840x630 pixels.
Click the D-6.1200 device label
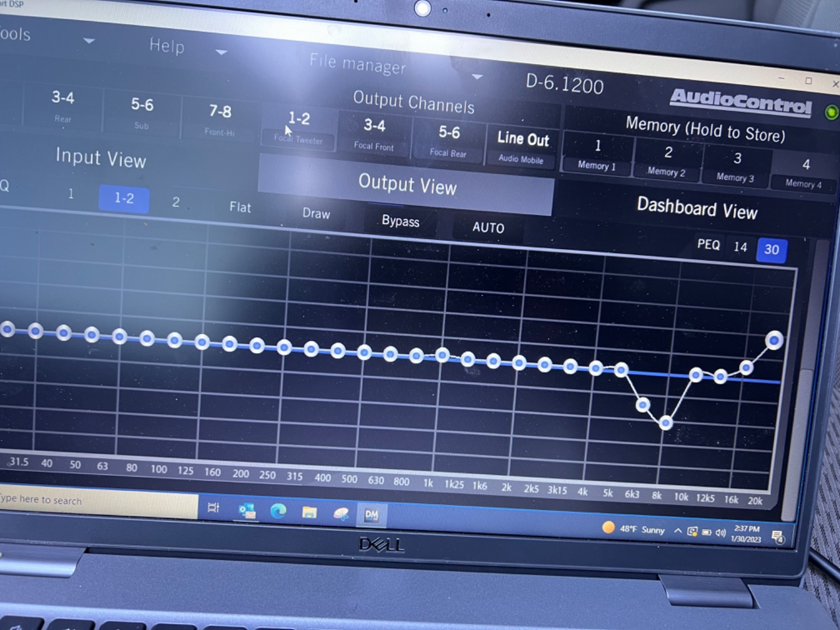coord(565,84)
